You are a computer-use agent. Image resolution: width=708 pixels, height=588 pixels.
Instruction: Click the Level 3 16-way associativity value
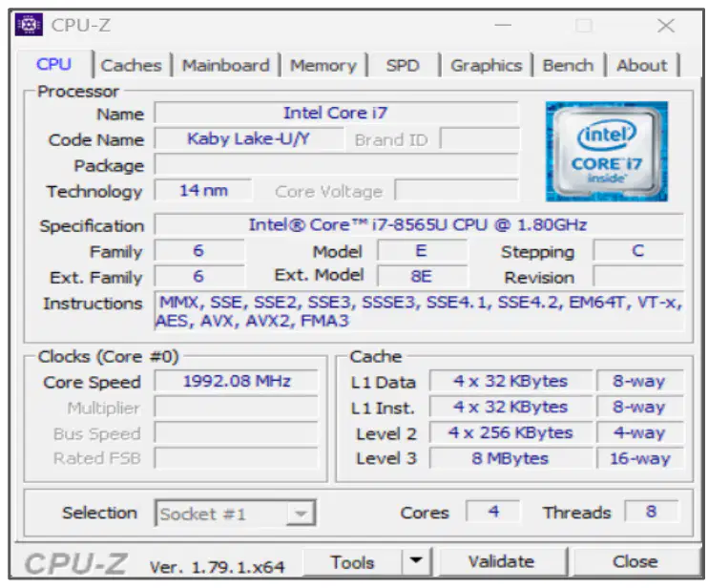click(640, 458)
